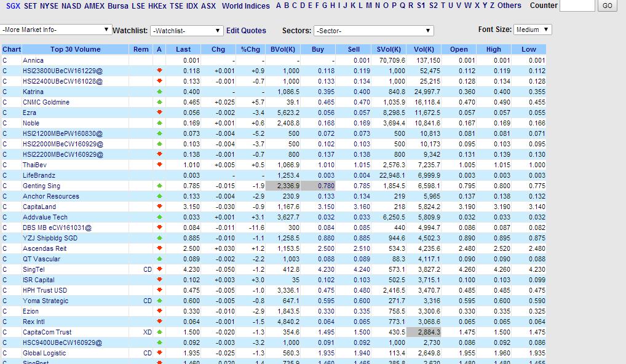Open the YZJ Shipbldg SGD counter link
This screenshot has width=626, height=364.
click(50, 239)
